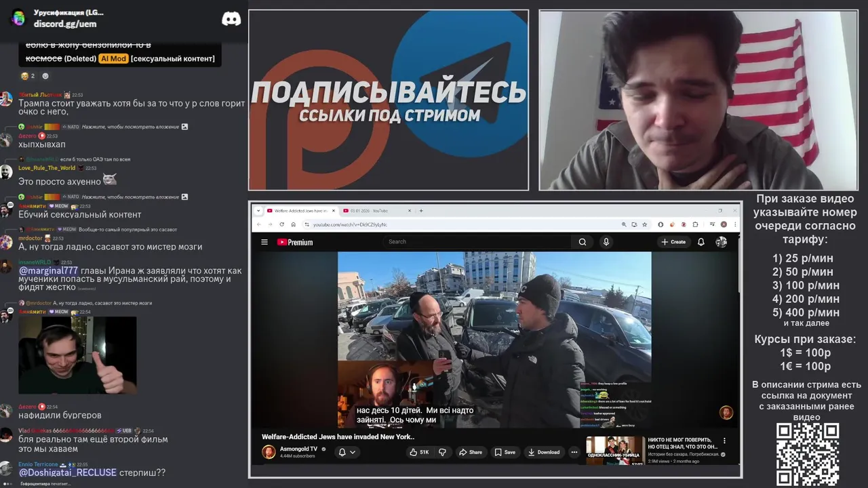Click the QR code image

(x=808, y=454)
